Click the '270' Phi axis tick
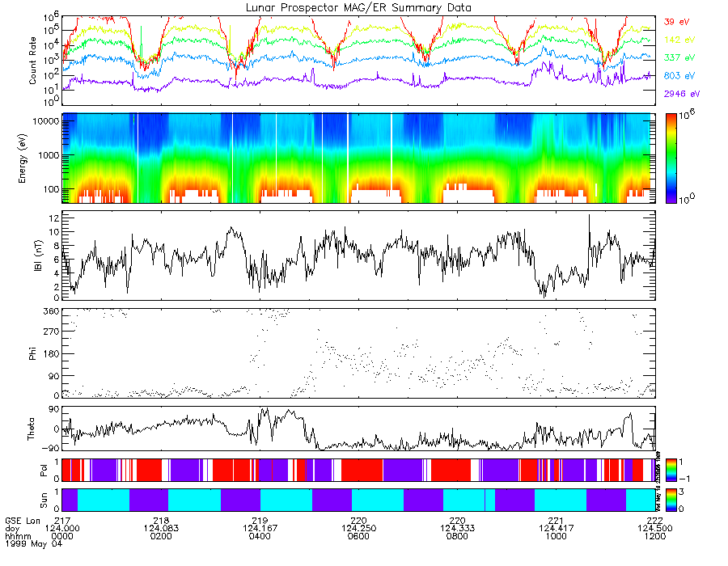This screenshot has width=728, height=566. (51, 332)
